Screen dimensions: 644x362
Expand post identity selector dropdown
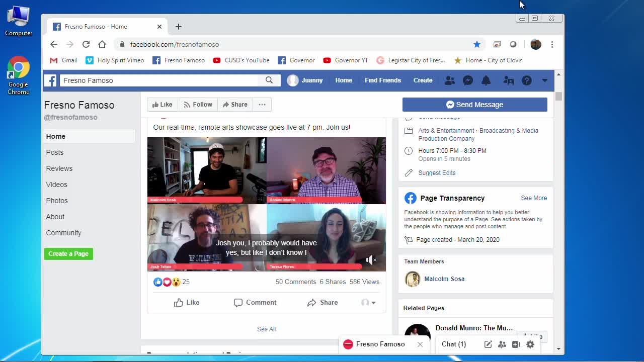(368, 303)
